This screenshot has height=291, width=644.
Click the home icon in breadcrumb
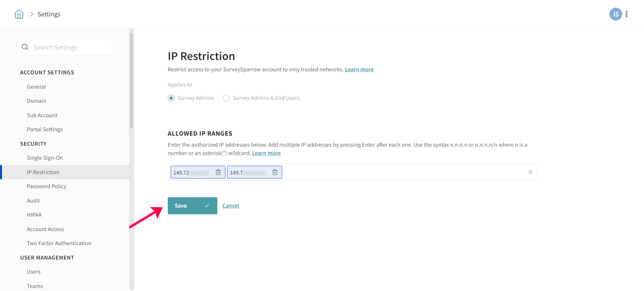[19, 14]
